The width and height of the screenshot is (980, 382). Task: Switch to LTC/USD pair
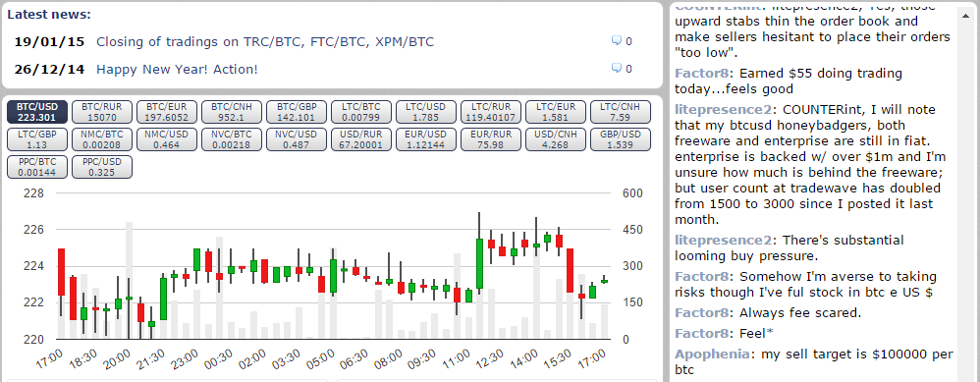425,112
